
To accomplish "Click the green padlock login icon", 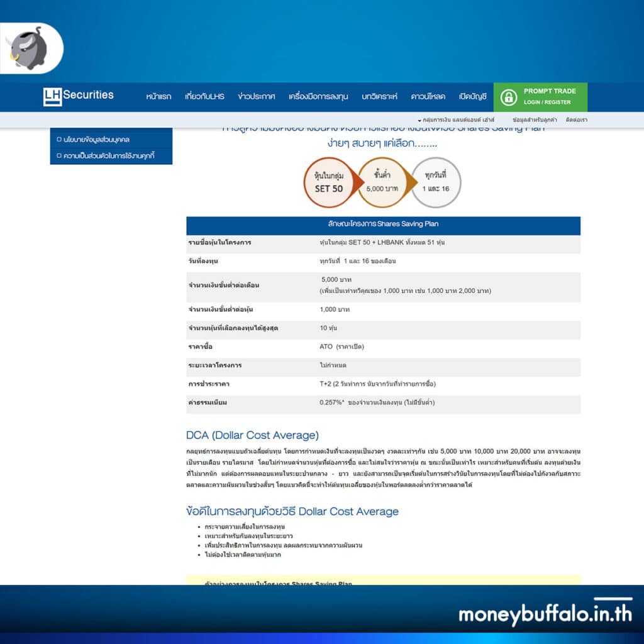I will click(508, 97).
